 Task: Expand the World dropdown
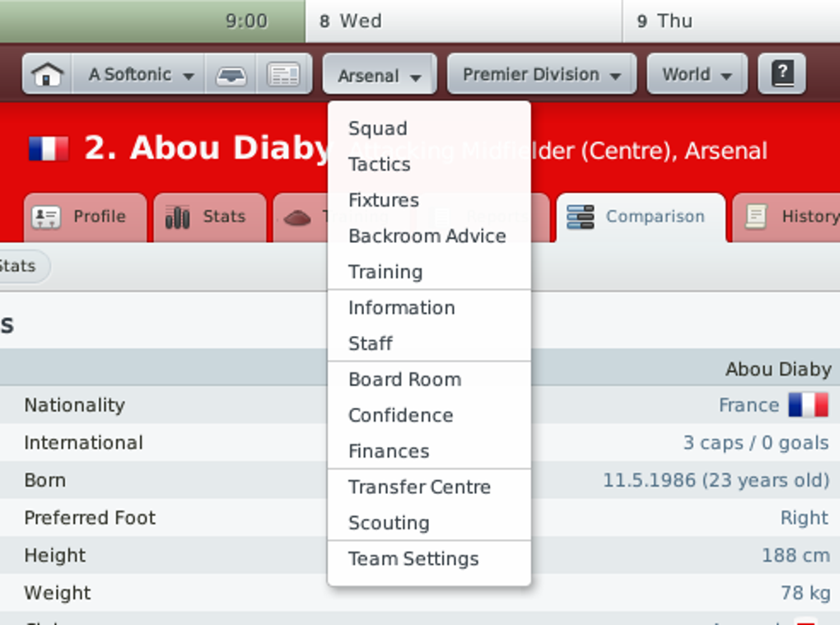pyautogui.click(x=697, y=75)
